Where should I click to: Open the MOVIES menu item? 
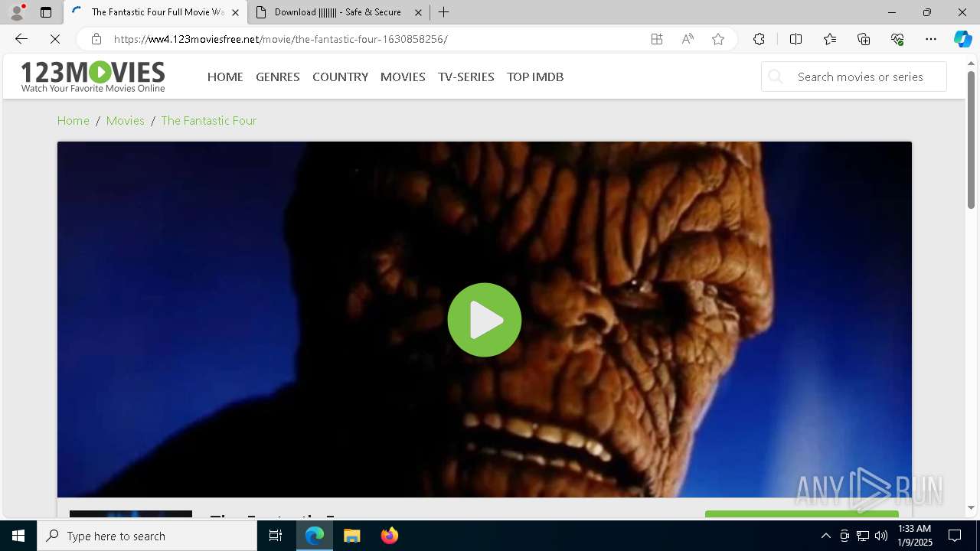[x=403, y=77]
